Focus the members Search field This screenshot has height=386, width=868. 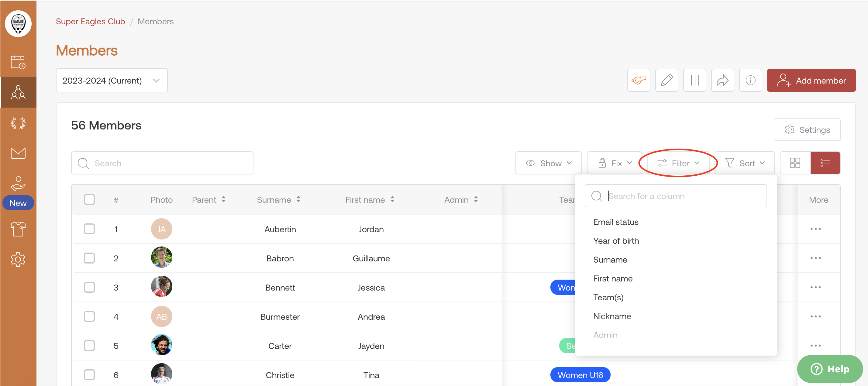point(162,163)
